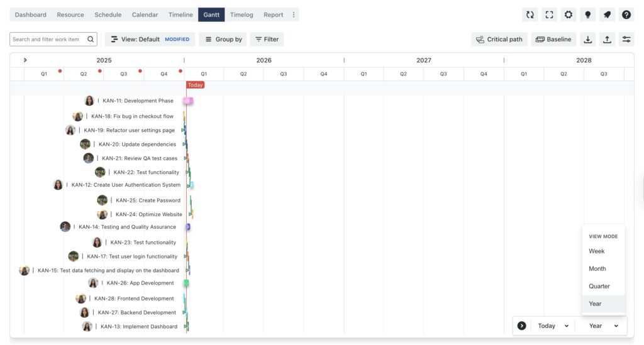Select Quarter view mode
Image resolution: width=644 pixels, height=345 pixels.
(x=603, y=287)
